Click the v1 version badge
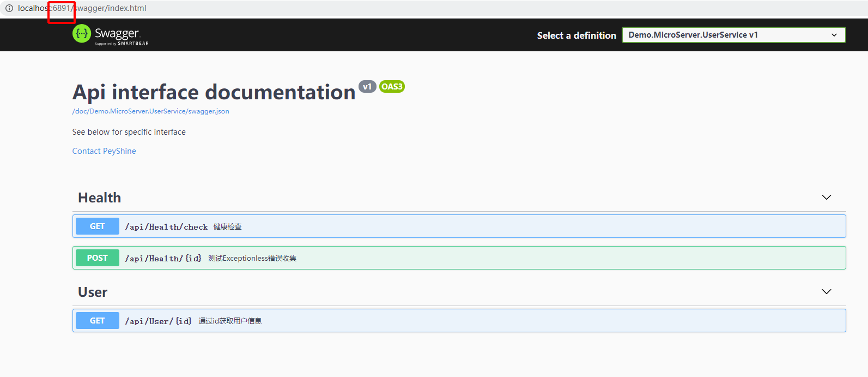868x377 pixels. tap(367, 87)
